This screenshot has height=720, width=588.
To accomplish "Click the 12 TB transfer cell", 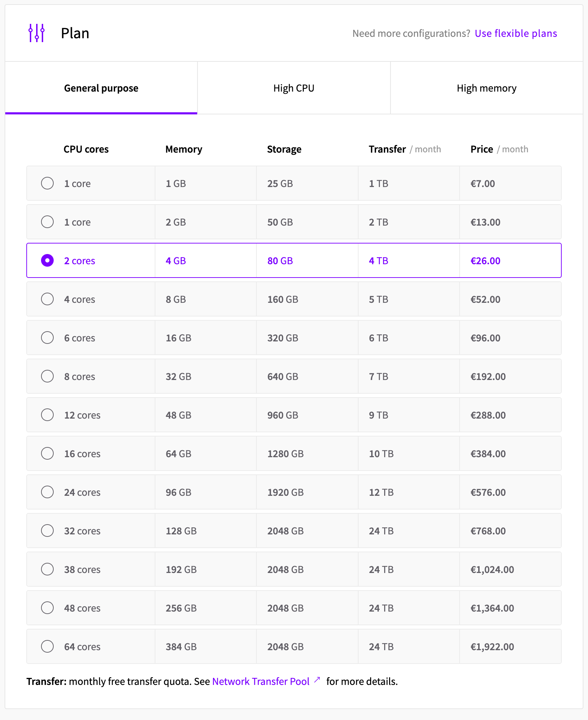I will point(409,492).
